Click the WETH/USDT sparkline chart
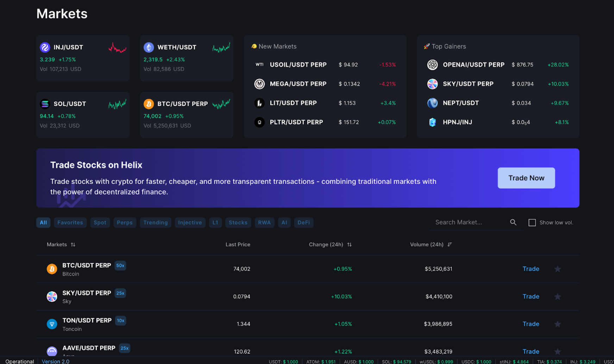 (221, 48)
